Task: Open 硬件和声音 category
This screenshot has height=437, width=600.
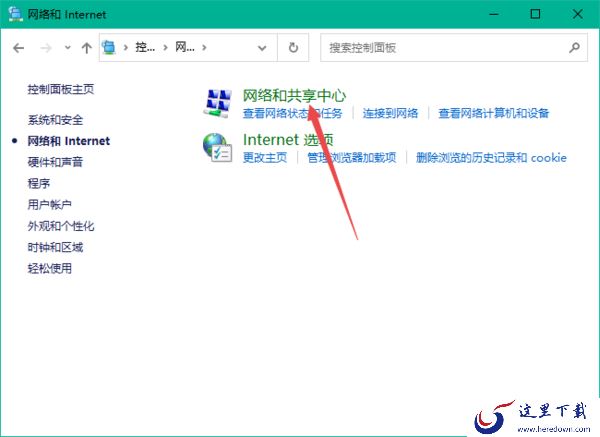Action: (x=55, y=162)
